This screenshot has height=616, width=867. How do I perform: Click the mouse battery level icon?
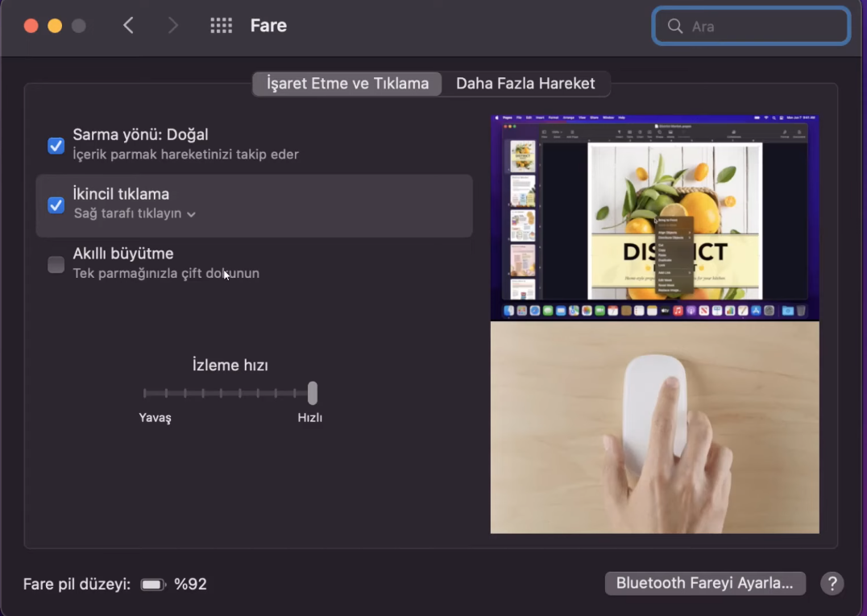[x=152, y=584]
